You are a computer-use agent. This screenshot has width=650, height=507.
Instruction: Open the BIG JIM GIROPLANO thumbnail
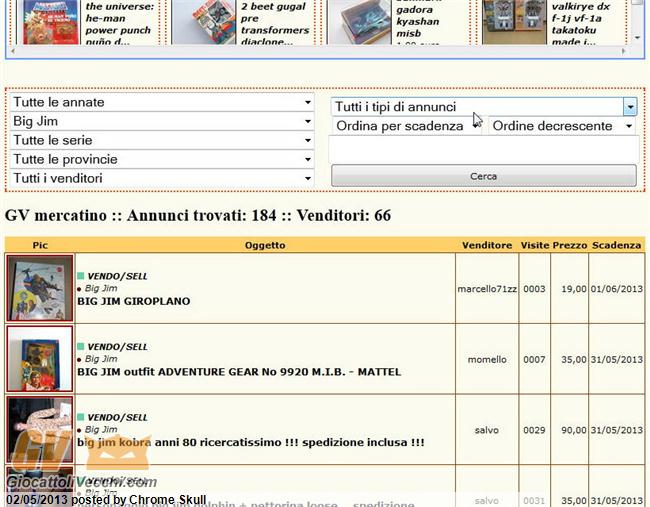pyautogui.click(x=40, y=288)
